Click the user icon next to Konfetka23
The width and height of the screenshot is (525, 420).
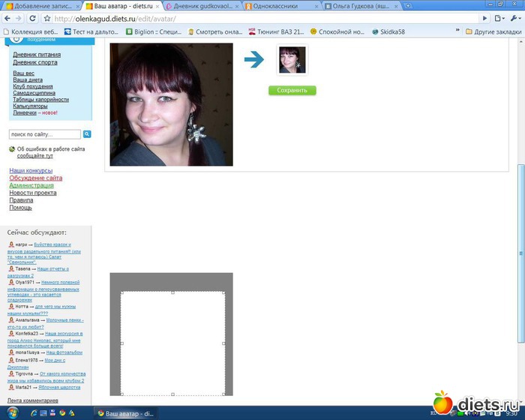click(11, 333)
